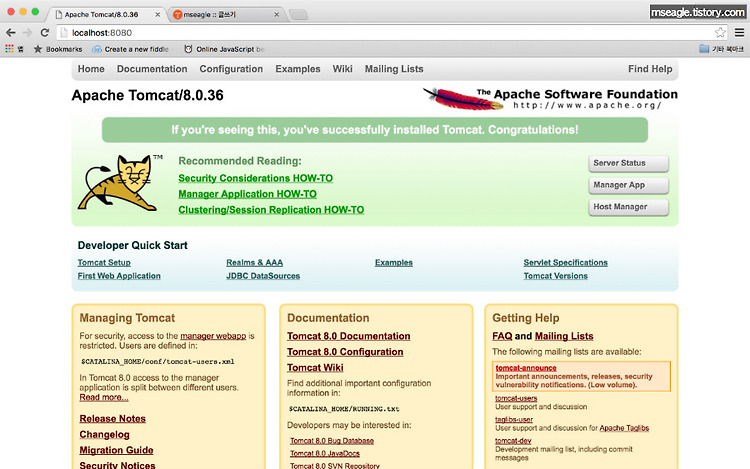
Task: Open Tomcat 8.0 Configuration link
Action: tap(345, 352)
